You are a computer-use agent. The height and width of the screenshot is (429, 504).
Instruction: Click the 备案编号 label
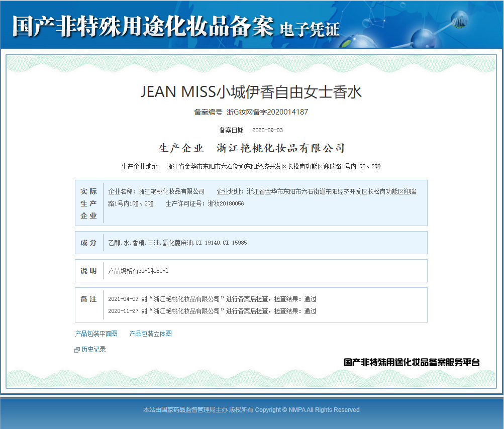click(x=208, y=112)
